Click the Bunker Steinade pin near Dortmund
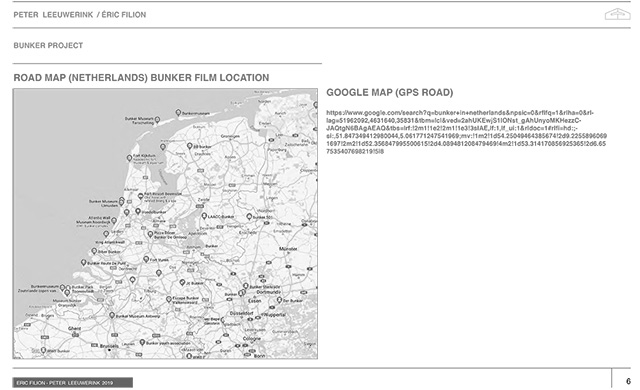The image size is (640, 390). coord(245,286)
